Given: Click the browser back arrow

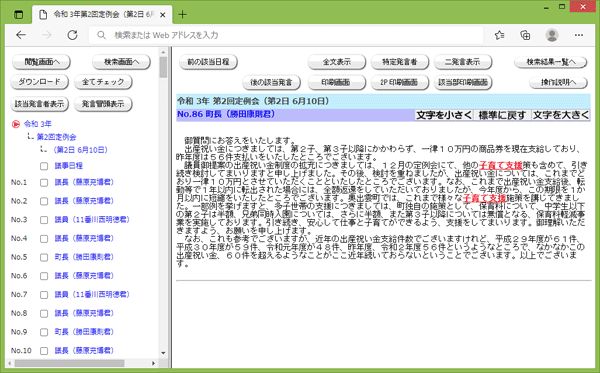Looking at the screenshot, I should 21,35.
